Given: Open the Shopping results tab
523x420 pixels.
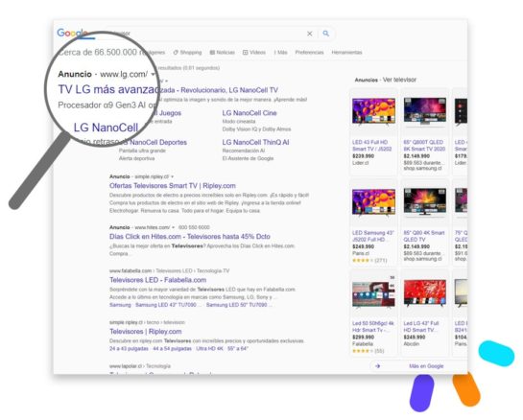Looking at the screenshot, I should coord(187,53).
